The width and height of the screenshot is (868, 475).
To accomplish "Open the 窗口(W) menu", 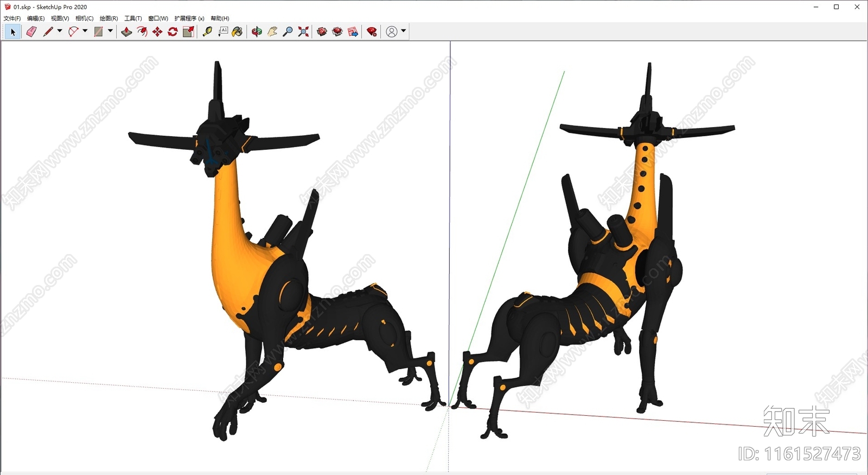I will (158, 18).
